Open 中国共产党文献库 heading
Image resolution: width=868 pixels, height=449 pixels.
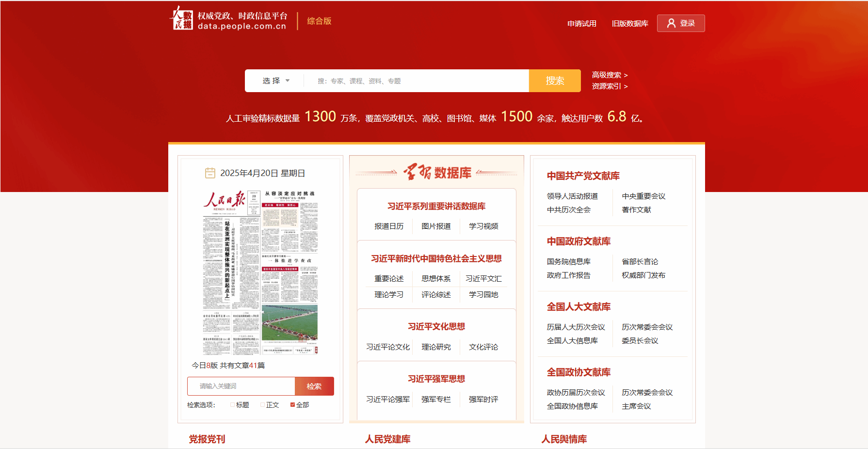[583, 176]
